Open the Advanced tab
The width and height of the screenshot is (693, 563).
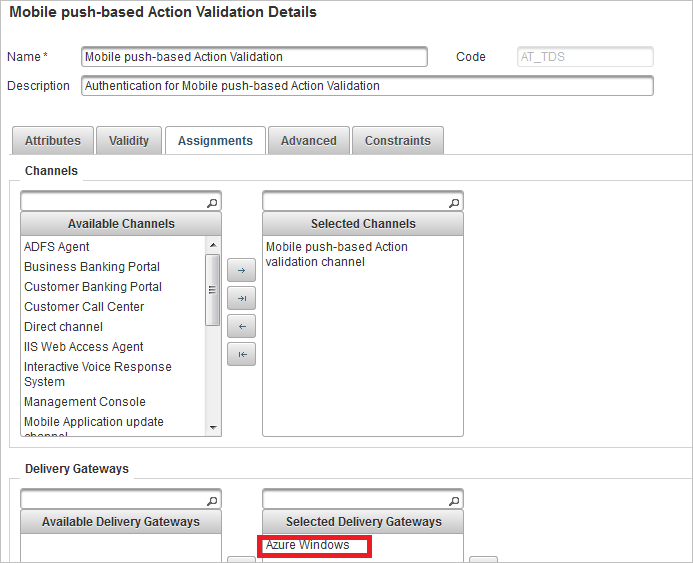click(x=308, y=141)
